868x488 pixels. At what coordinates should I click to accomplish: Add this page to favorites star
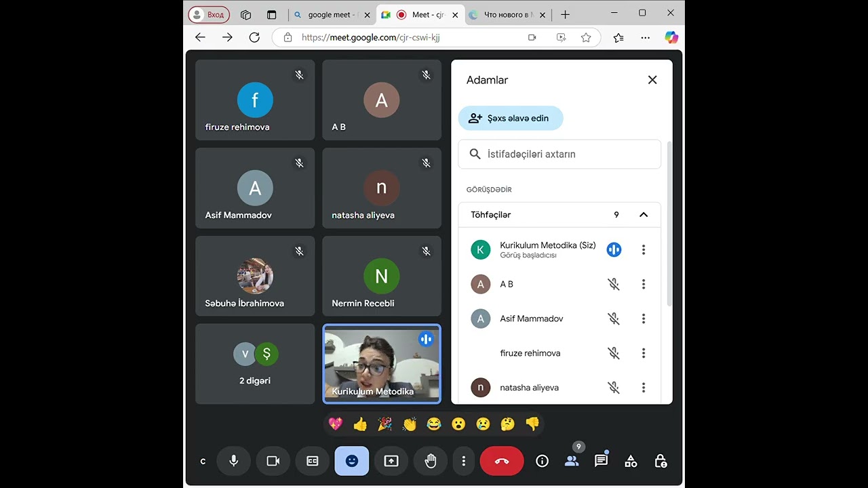click(586, 37)
